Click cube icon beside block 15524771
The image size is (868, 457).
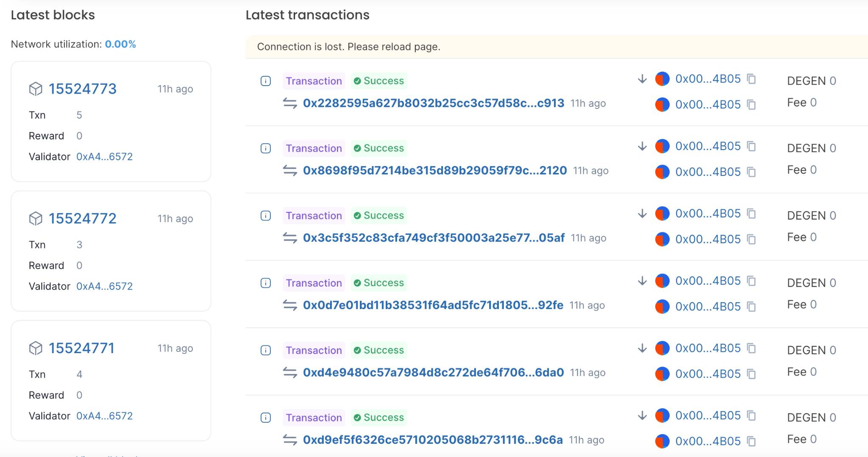pyautogui.click(x=36, y=348)
